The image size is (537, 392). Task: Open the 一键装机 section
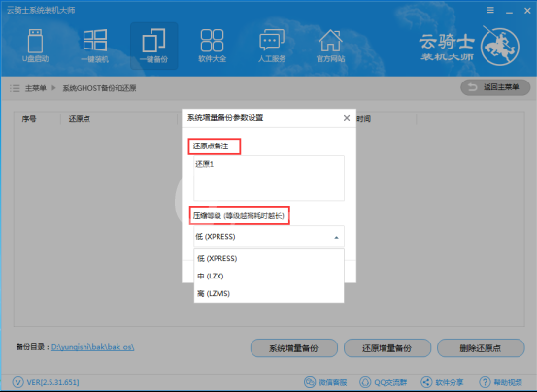click(x=94, y=46)
